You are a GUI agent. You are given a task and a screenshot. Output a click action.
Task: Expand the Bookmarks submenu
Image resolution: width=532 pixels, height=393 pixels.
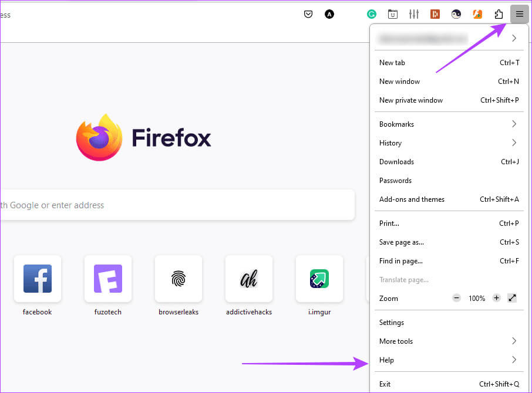pyautogui.click(x=449, y=124)
